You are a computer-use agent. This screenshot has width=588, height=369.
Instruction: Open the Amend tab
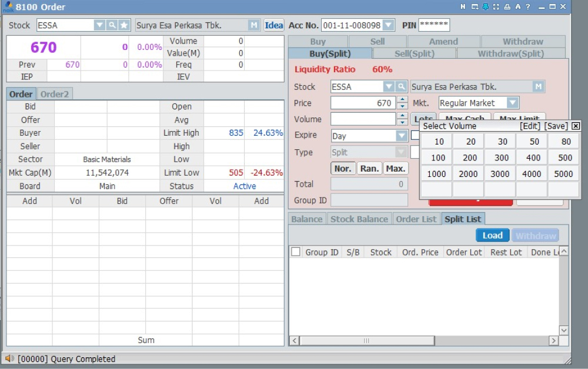point(443,42)
